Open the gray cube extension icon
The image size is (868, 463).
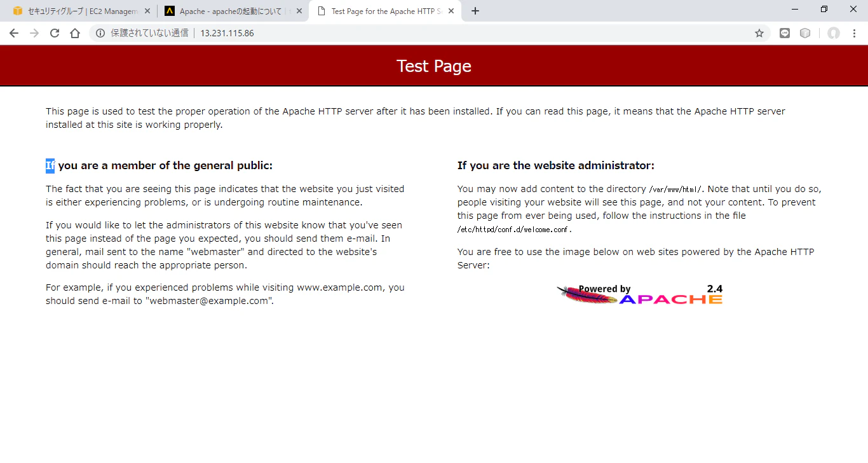pos(805,33)
